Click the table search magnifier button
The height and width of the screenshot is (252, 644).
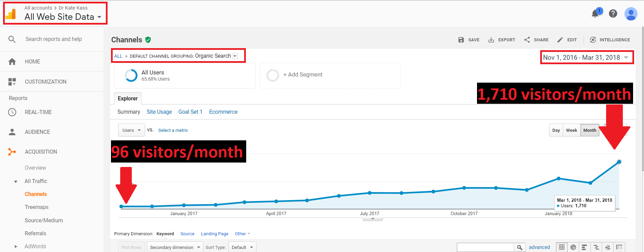519,247
